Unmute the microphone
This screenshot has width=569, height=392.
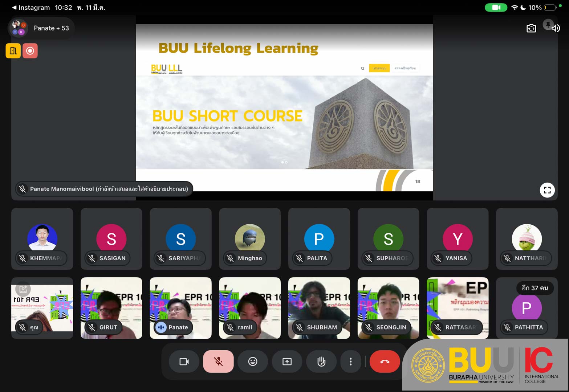click(x=218, y=362)
